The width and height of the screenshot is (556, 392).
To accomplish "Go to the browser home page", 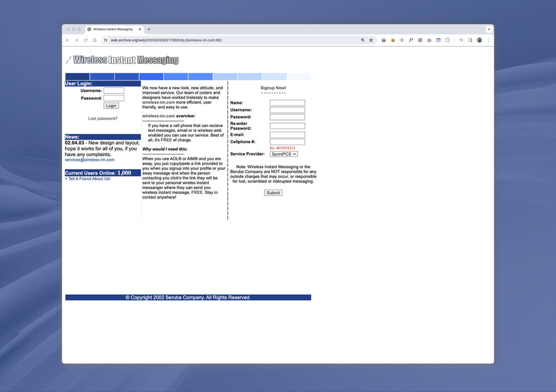I will (95, 40).
